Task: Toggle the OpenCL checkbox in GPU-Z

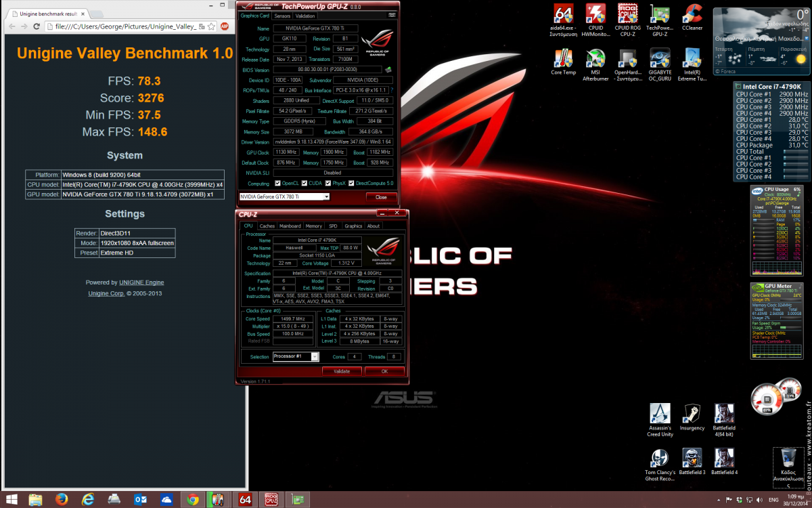Action: tap(276, 184)
